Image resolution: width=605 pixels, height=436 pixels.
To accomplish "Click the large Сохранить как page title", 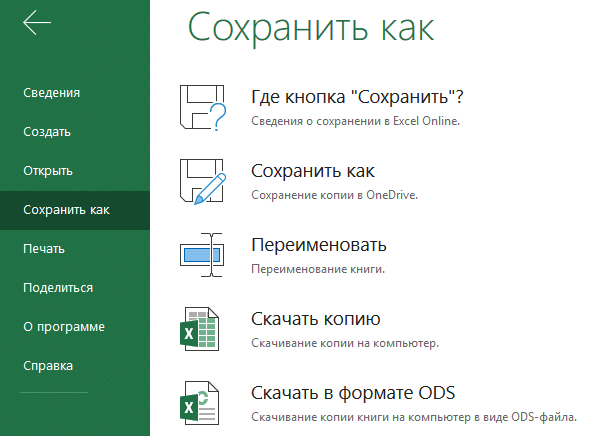I will click(x=311, y=28).
